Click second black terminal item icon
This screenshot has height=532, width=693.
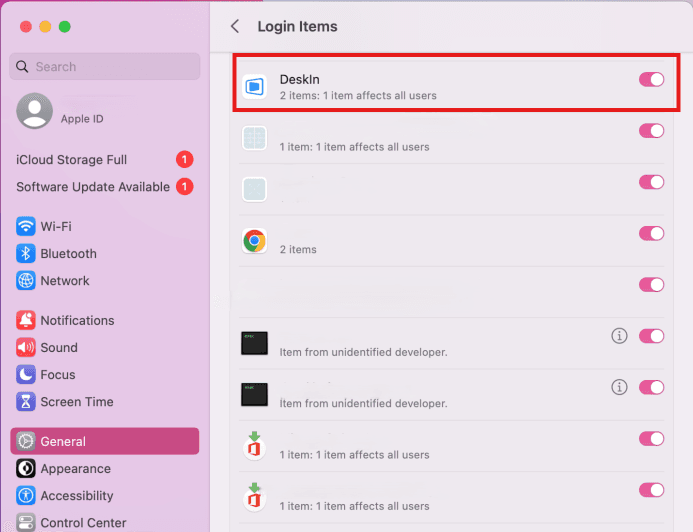tap(255, 395)
